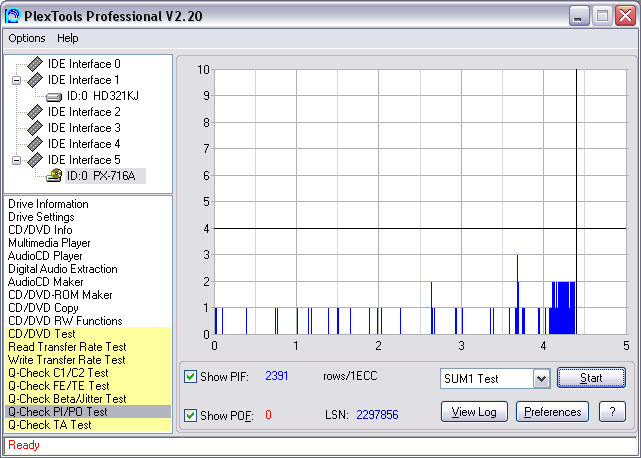
Task: Click the rows/1ECC label
Action: pyautogui.click(x=350, y=376)
